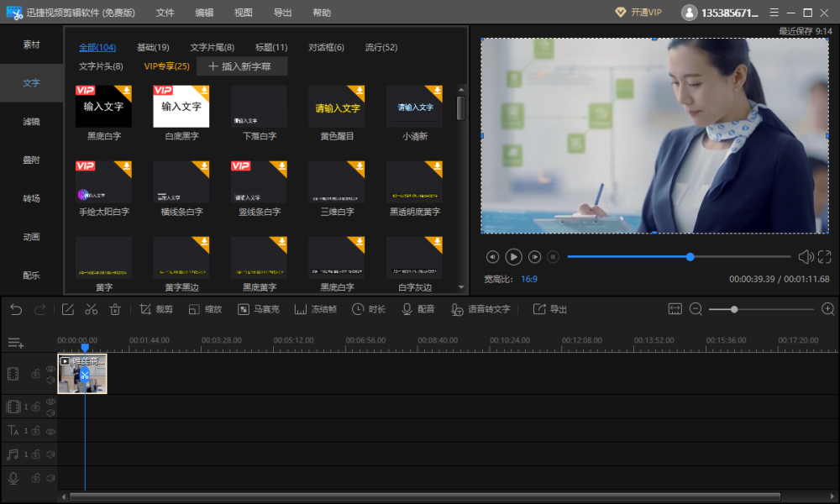Toggle lock on the music track
Image resolution: width=840 pixels, height=504 pixels.
click(36, 454)
